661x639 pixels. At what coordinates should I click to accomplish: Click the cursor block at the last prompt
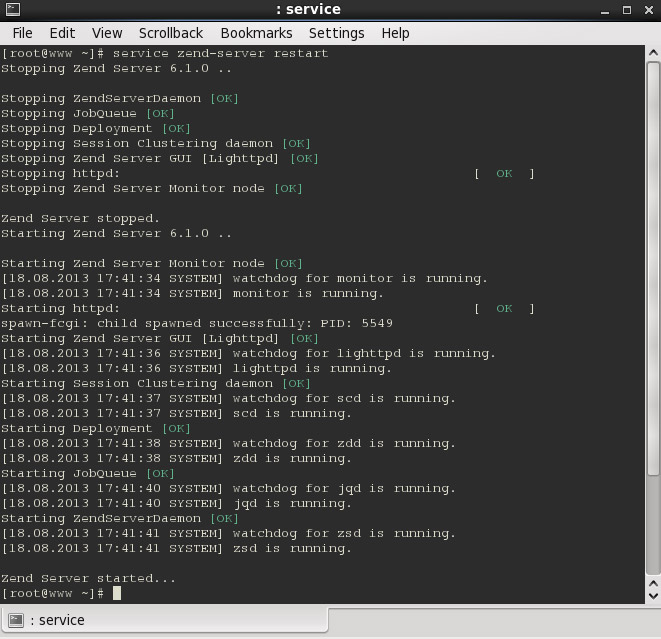(117, 593)
